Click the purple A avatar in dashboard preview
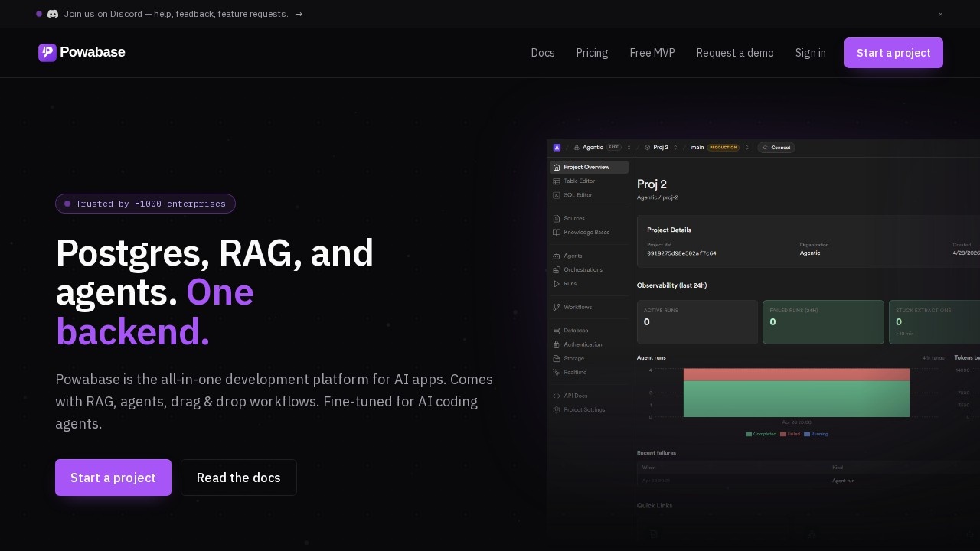This screenshot has height=551, width=980. (x=557, y=148)
